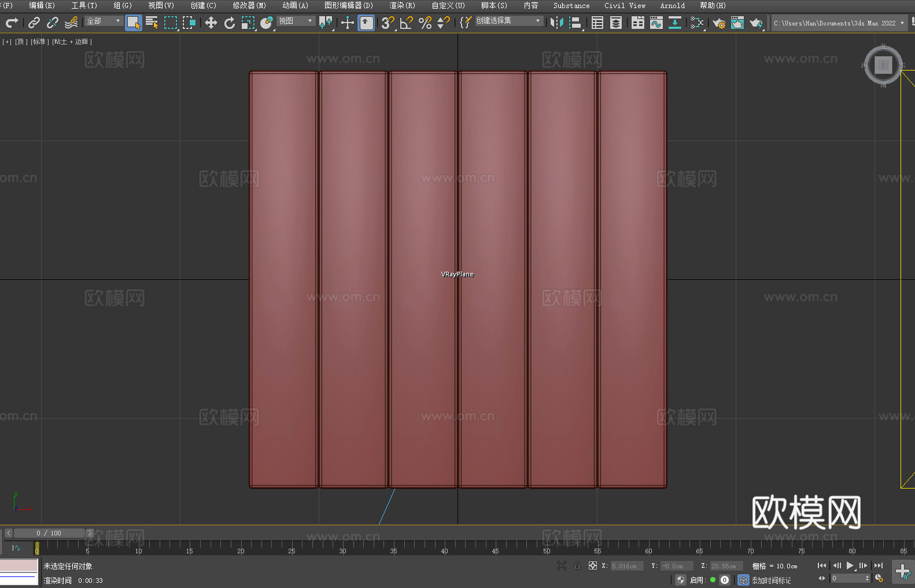Click the Rectangular Selection Region icon
Image resolution: width=915 pixels, height=588 pixels.
[x=171, y=23]
